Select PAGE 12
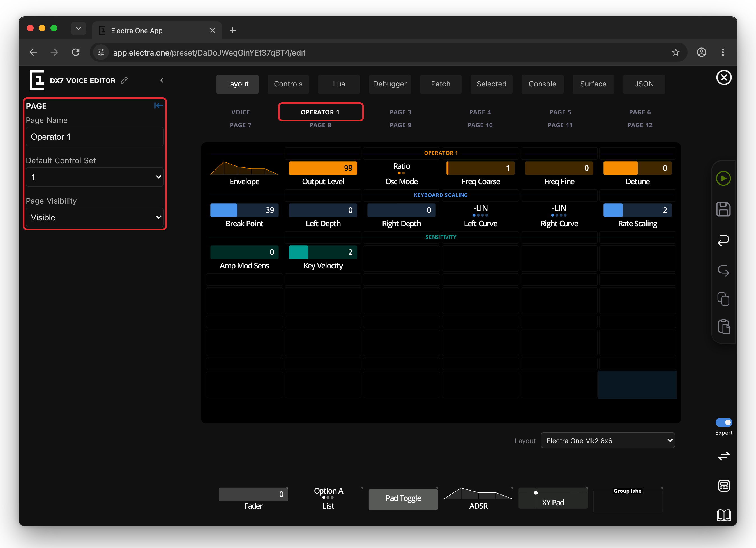 (640, 125)
